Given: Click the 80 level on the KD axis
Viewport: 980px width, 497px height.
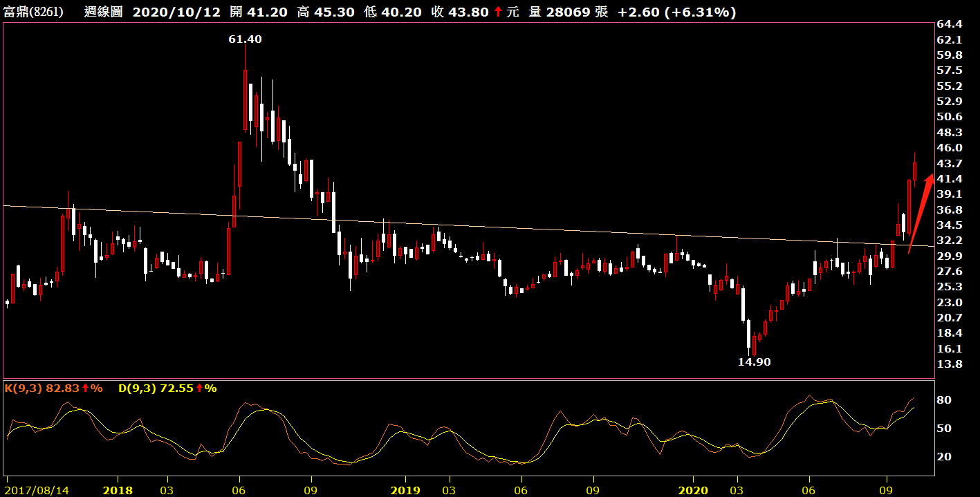Looking at the screenshot, I should pyautogui.click(x=943, y=401).
